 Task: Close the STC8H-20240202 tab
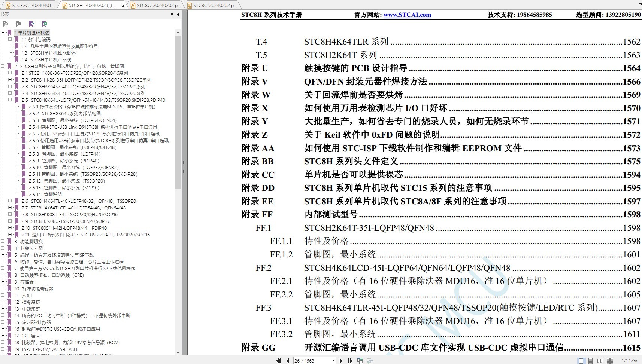pos(122,6)
